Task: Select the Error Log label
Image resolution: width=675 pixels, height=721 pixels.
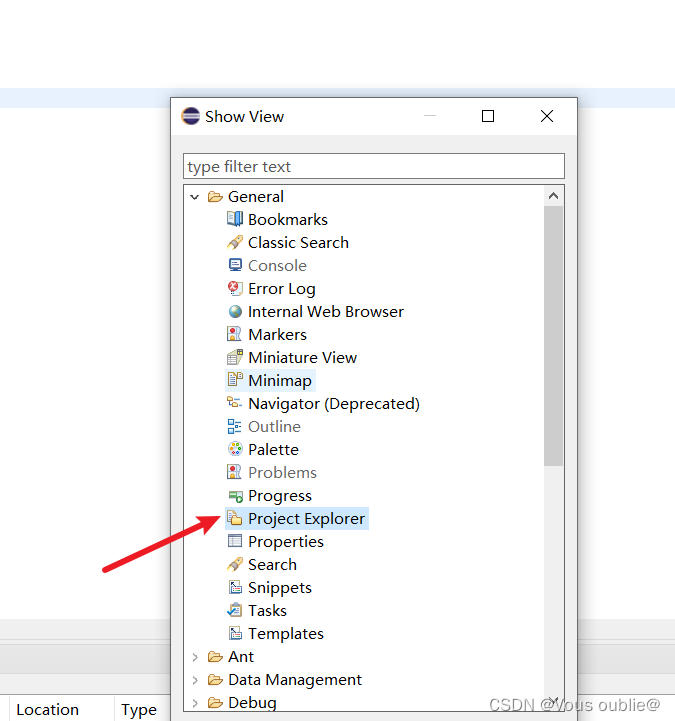Action: click(282, 289)
